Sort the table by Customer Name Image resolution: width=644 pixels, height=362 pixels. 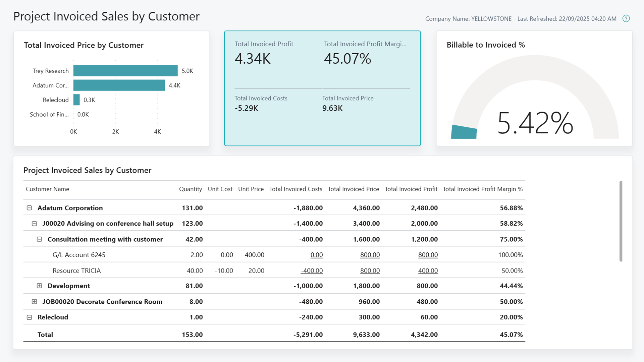coord(47,189)
